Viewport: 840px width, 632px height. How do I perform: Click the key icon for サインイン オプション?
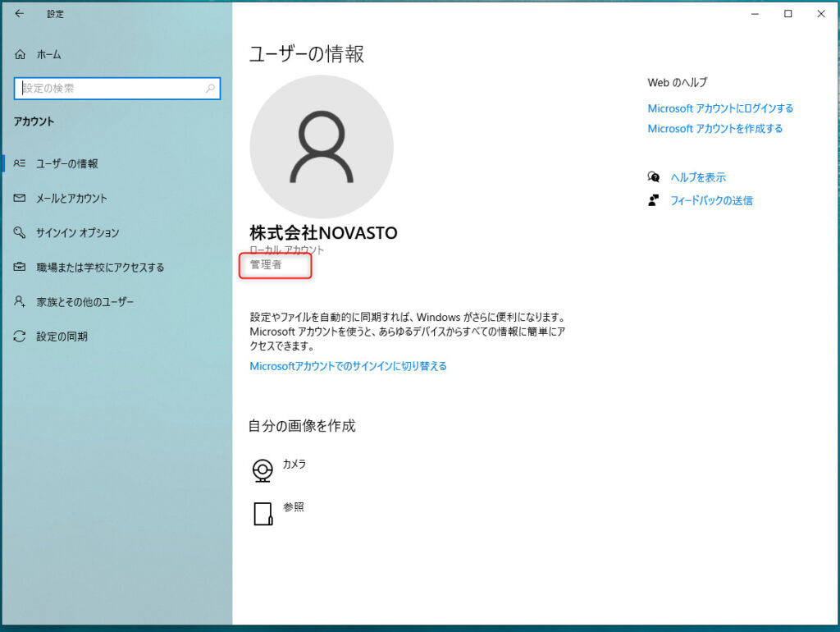tap(20, 232)
